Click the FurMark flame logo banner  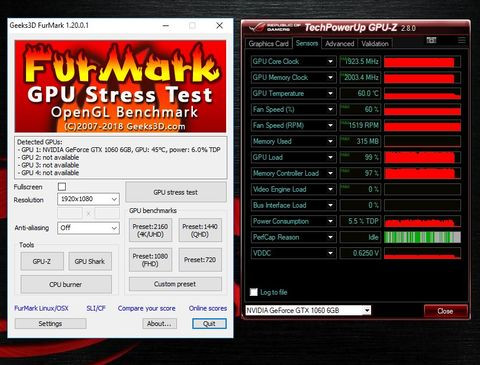pyautogui.click(x=120, y=86)
